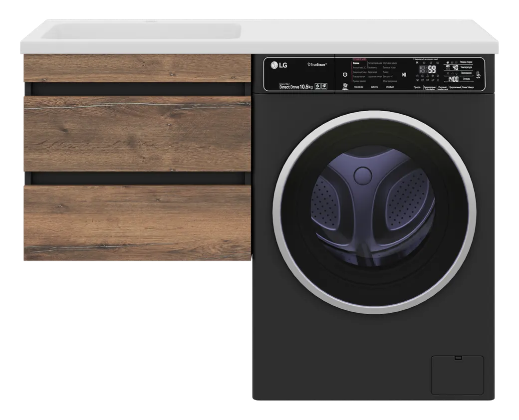
Task: Click the inverter certification badges
Action: coord(321,86)
